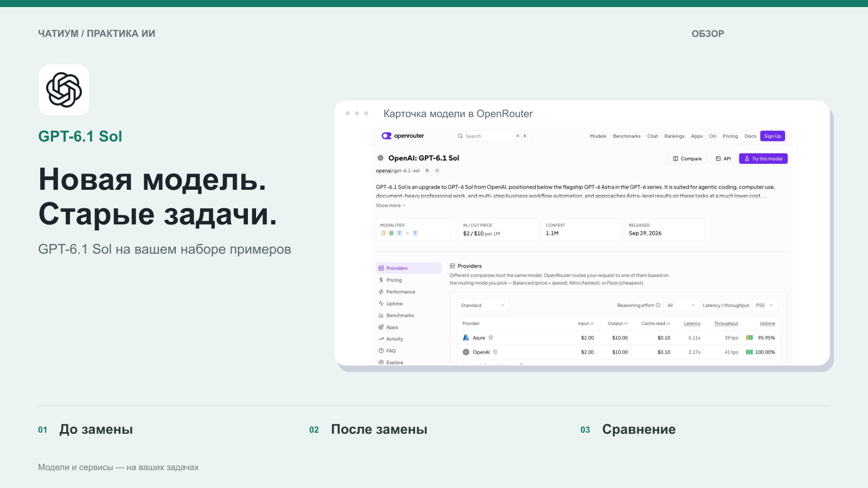
Task: Click the Try this model button
Action: (x=763, y=159)
